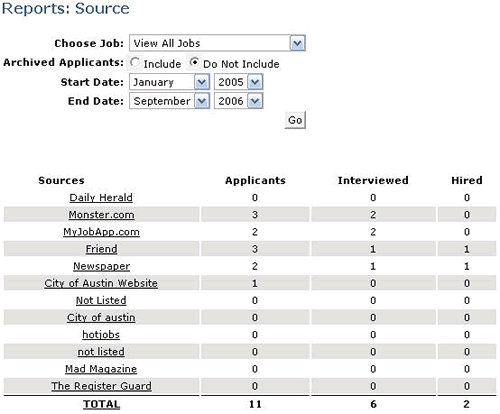Open the City of Austin Website link
Viewport: 500px width, 414px height.
click(101, 283)
